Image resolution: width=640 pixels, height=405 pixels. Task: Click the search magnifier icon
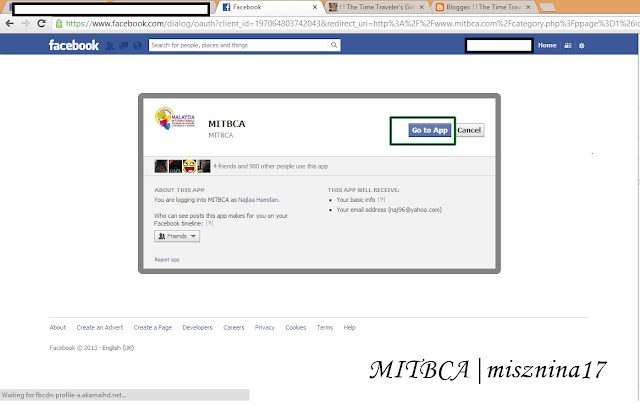tap(334, 45)
